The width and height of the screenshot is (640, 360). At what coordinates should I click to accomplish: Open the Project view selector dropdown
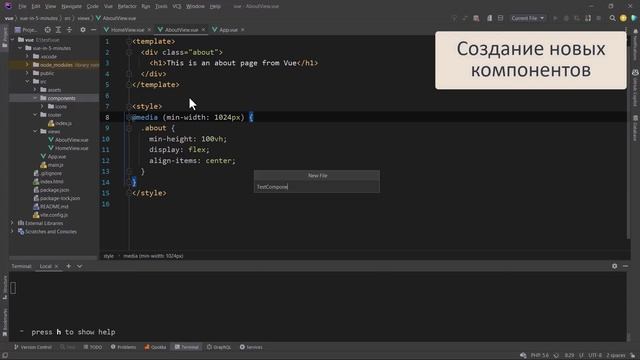tap(26, 30)
